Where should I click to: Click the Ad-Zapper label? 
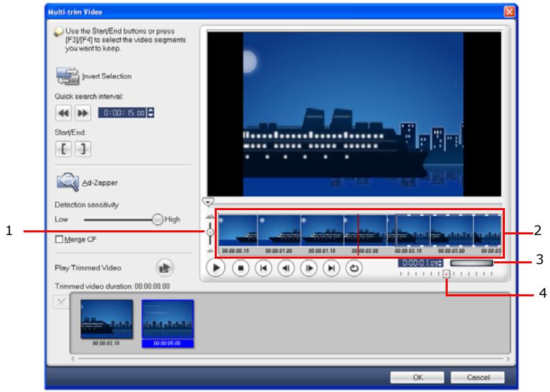click(100, 183)
